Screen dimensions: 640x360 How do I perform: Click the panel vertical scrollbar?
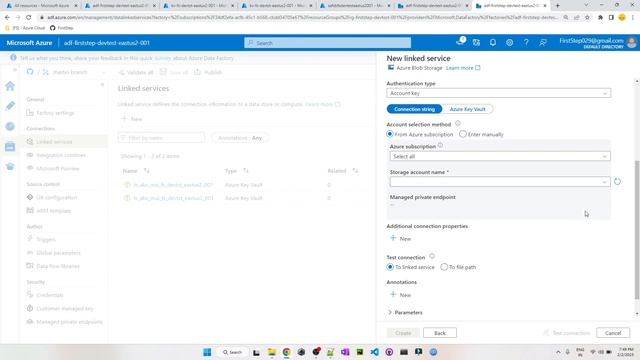637,229
